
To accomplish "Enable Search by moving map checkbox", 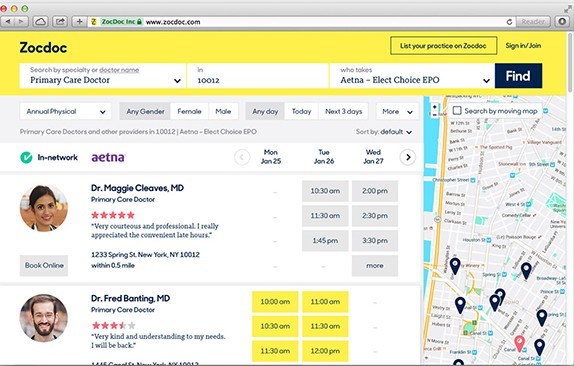I will (457, 111).
